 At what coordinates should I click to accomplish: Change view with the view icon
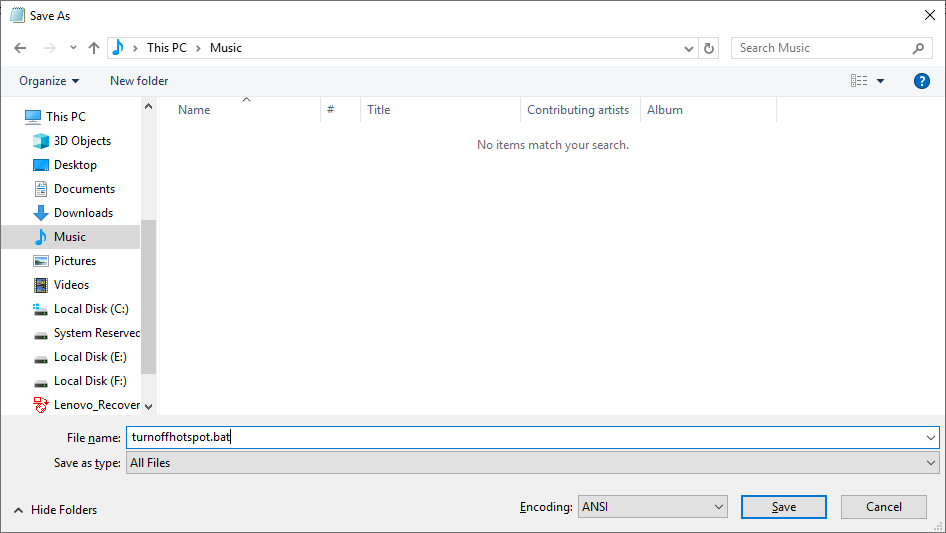pyautogui.click(x=859, y=81)
